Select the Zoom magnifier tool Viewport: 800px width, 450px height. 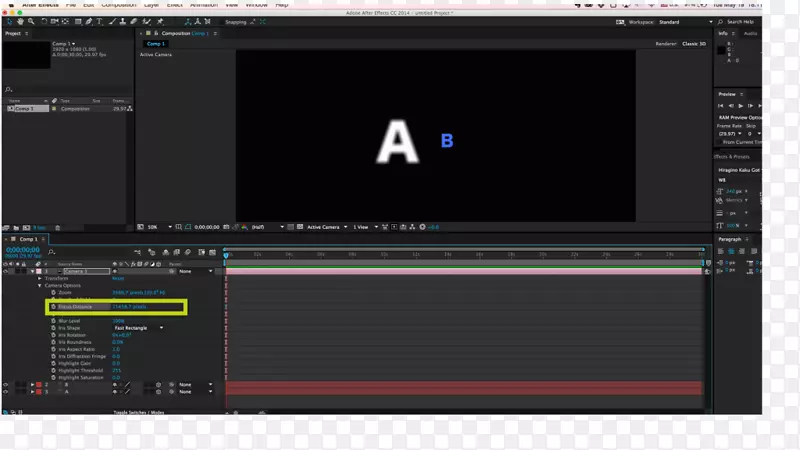point(31,21)
